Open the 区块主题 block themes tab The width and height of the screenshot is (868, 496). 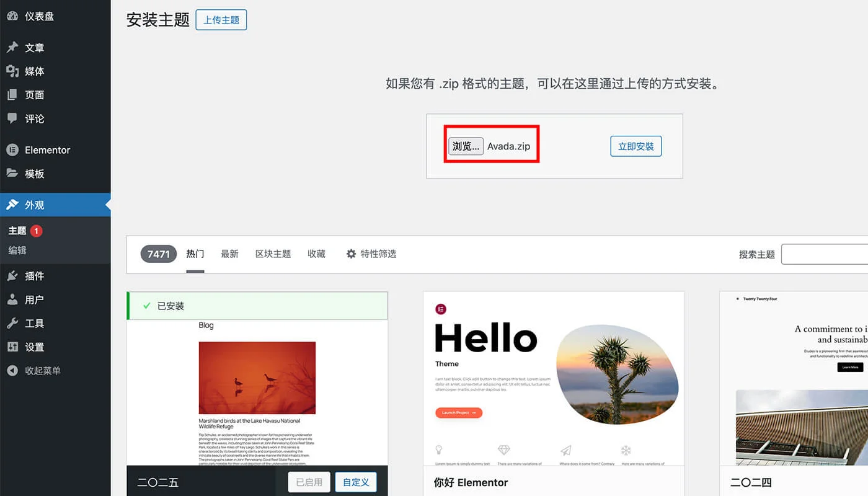pyautogui.click(x=273, y=254)
